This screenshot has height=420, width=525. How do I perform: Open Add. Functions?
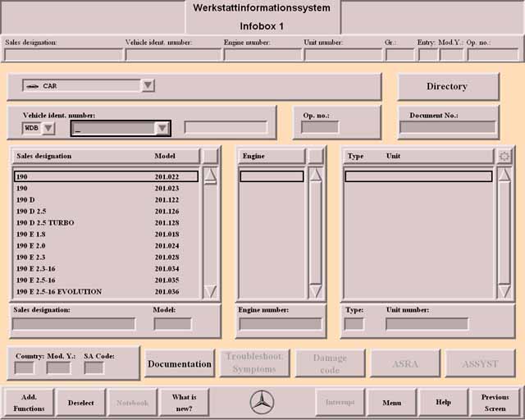coord(29,403)
